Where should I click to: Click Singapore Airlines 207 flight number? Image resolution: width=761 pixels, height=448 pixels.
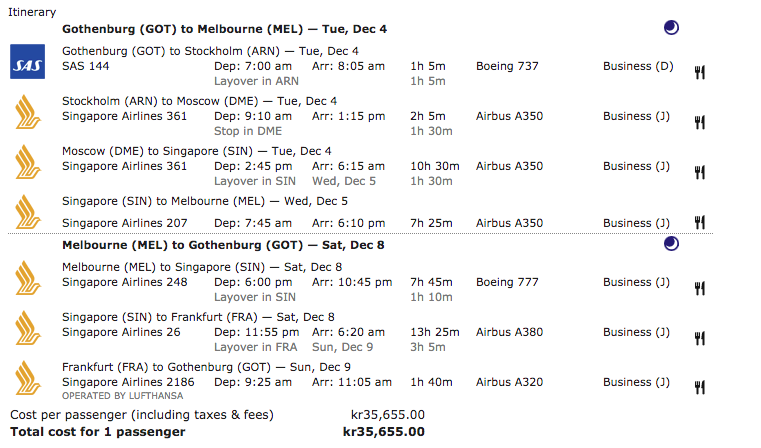(124, 222)
